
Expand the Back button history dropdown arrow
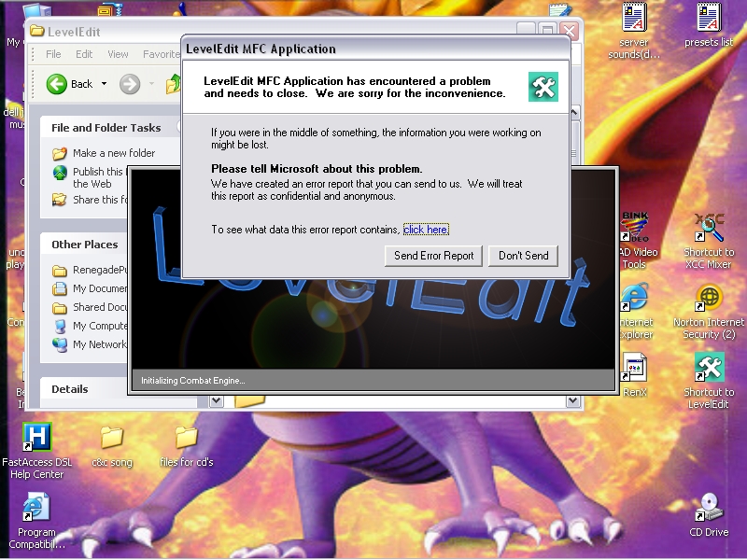[105, 84]
